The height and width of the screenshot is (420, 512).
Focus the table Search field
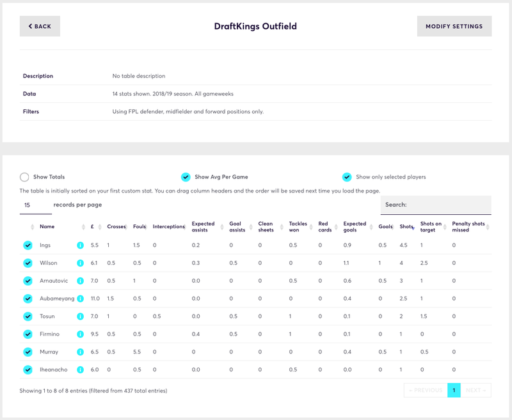click(436, 205)
